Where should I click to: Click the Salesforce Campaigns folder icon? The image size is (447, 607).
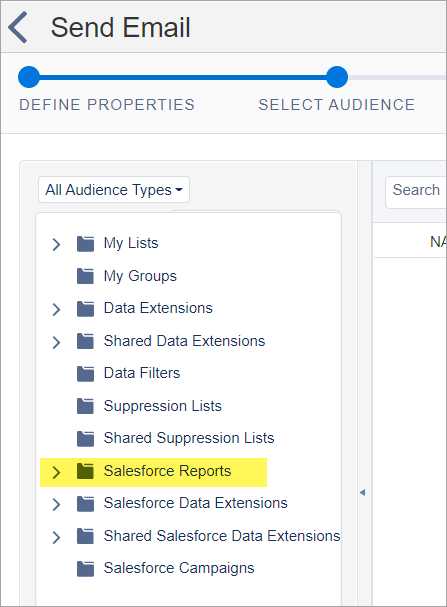(86, 569)
